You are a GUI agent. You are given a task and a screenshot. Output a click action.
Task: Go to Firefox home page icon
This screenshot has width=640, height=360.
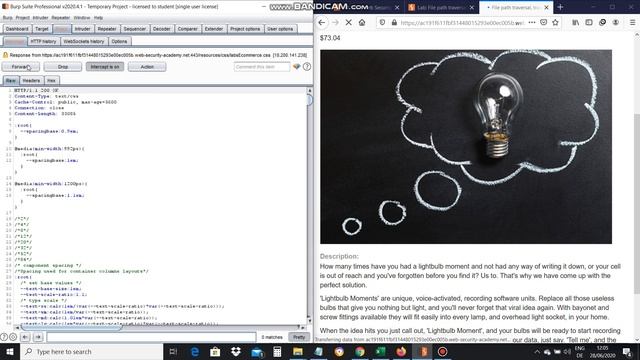click(x=362, y=23)
